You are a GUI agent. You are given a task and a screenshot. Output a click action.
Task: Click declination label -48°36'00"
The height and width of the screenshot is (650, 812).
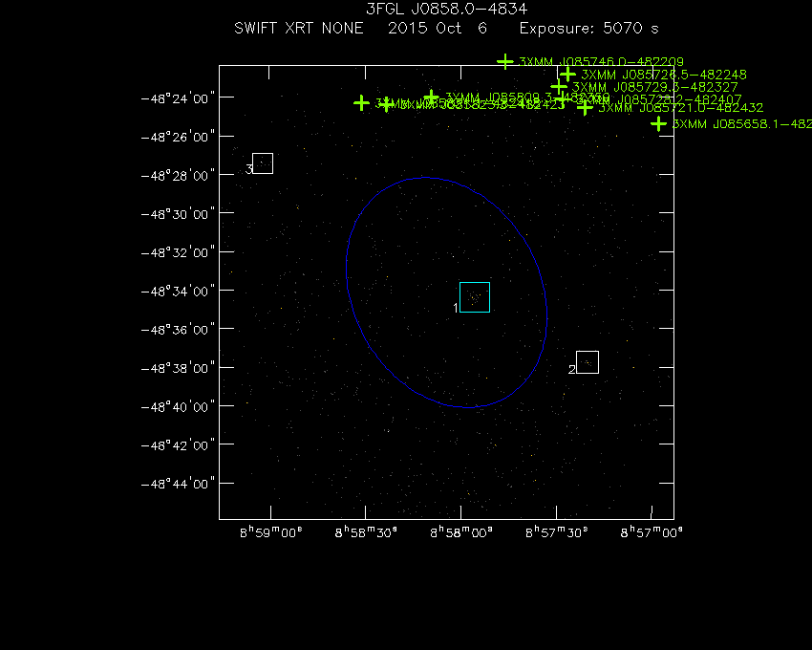(178, 330)
